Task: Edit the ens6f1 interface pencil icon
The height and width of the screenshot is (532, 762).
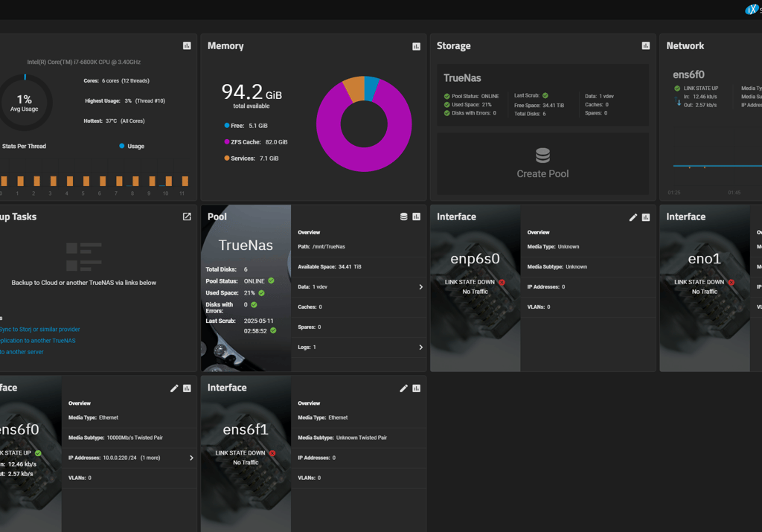Action: tap(404, 388)
